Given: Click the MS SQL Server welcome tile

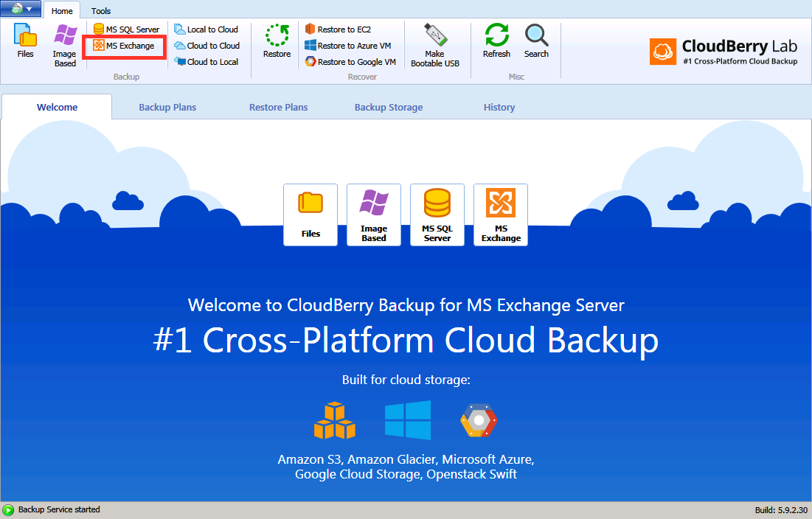Looking at the screenshot, I should pos(437,215).
